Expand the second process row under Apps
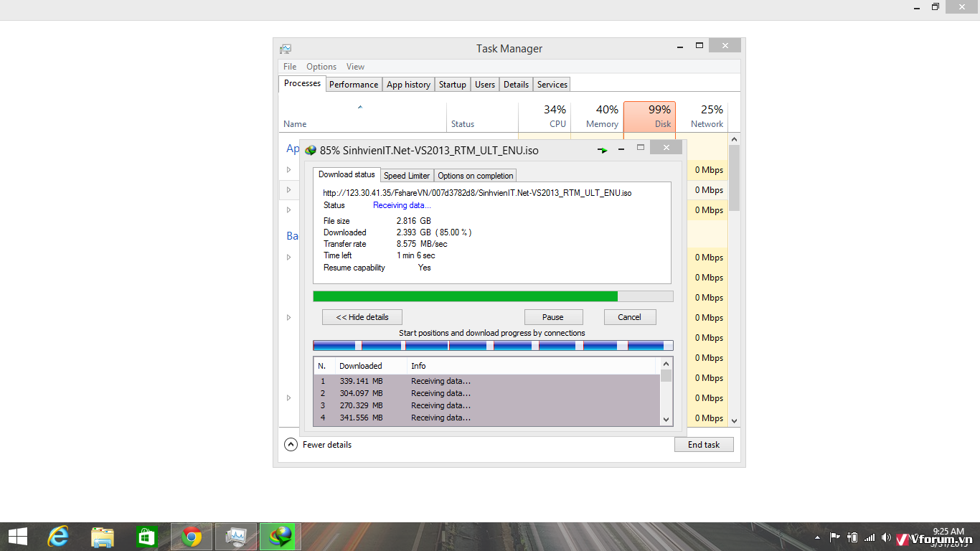This screenshot has width=980, height=551. click(289, 190)
